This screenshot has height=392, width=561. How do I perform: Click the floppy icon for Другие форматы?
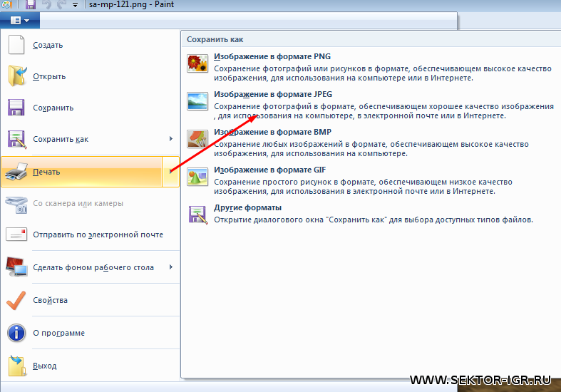[198, 215]
